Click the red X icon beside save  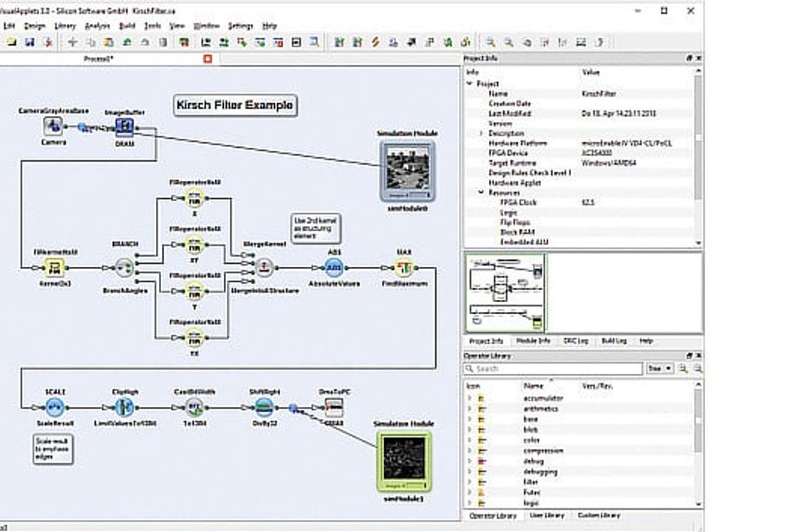pos(48,43)
